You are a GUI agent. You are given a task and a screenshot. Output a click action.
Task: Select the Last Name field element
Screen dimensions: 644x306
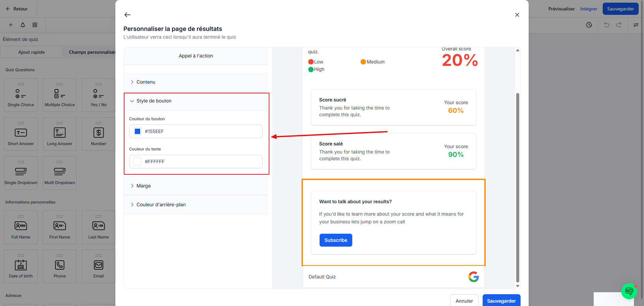tap(99, 227)
